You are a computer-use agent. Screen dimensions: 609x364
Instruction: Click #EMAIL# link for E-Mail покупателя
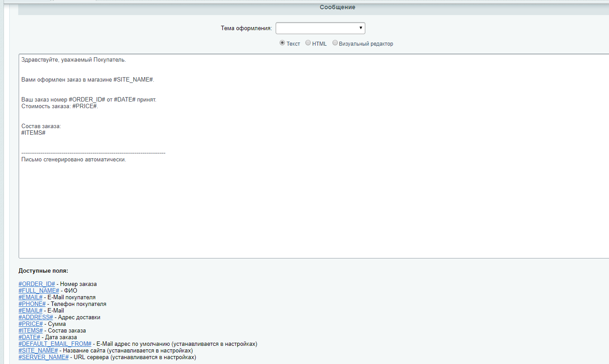click(x=30, y=297)
